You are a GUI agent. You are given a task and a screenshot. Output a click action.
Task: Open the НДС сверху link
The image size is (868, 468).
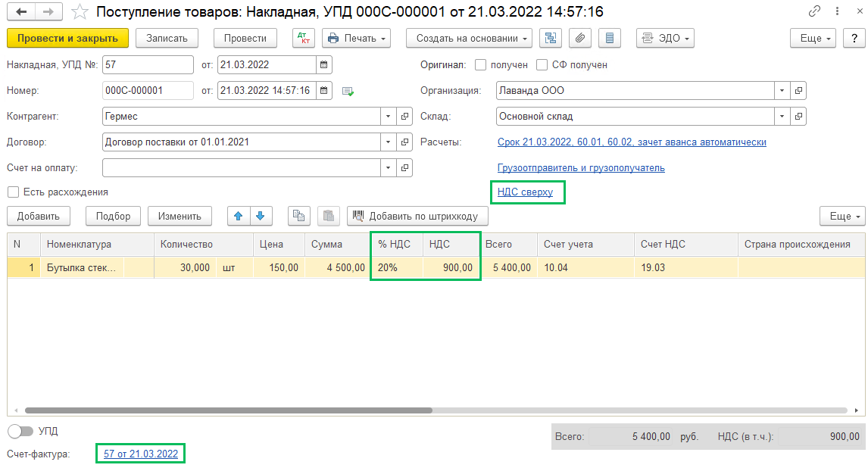click(525, 192)
